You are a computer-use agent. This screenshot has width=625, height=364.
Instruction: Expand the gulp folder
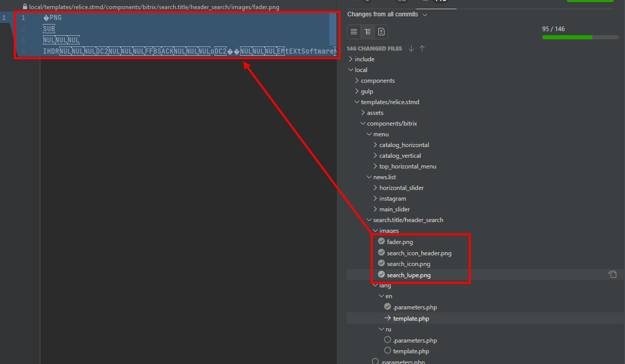356,91
